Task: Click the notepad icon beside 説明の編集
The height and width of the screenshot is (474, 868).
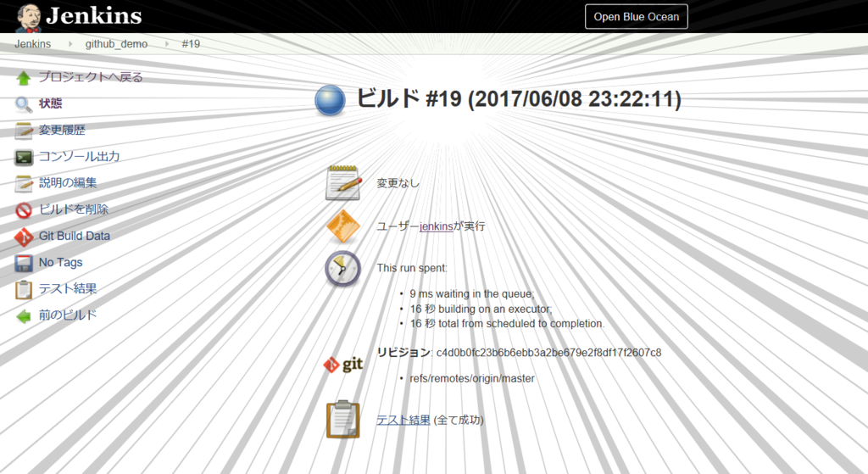Action: [23, 183]
